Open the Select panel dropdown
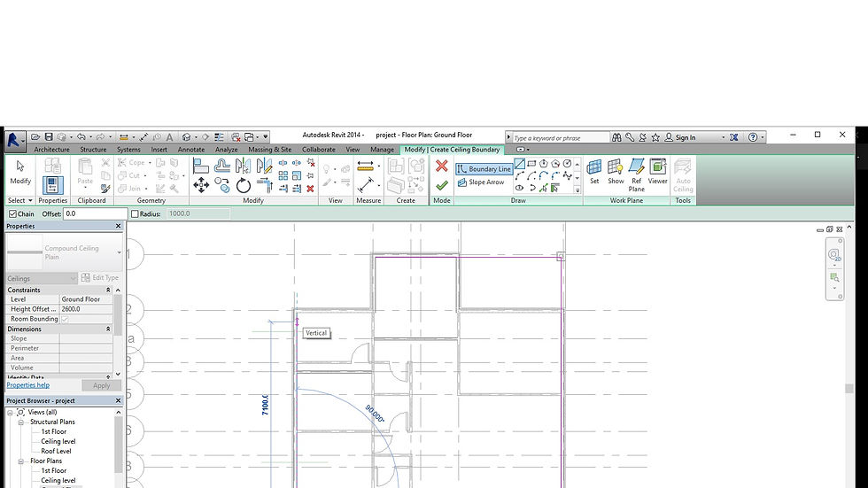 coord(19,200)
